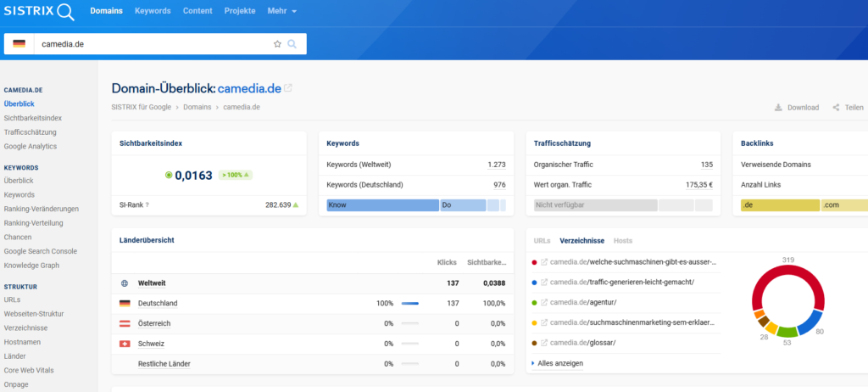Click the SI-Rank question mark help
The width and height of the screenshot is (868, 392).
pos(147,204)
